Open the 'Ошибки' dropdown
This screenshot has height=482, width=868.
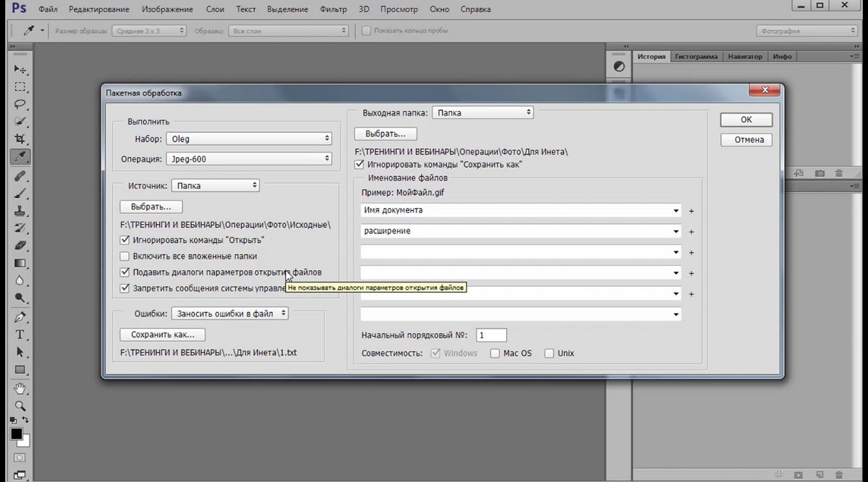pos(230,314)
